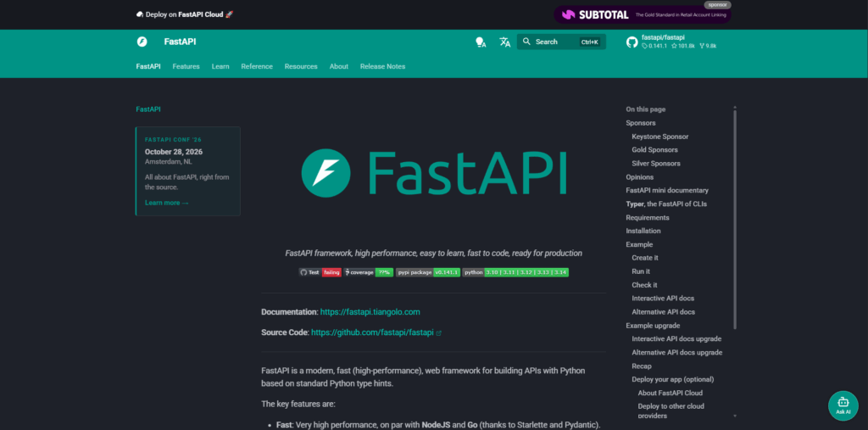The height and width of the screenshot is (430, 868).
Task: Click the FASTAPI CONF '26 heading
Action: pyautogui.click(x=174, y=140)
